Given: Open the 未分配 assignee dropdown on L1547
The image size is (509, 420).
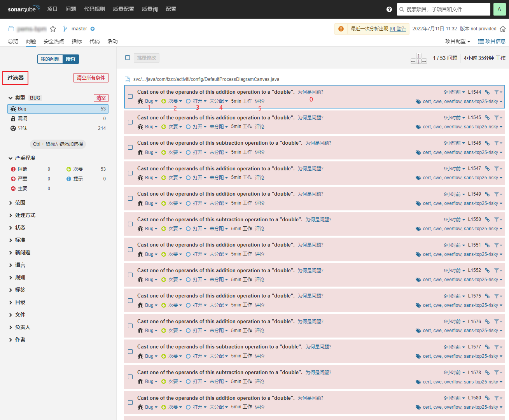Looking at the screenshot, I should 219,178.
